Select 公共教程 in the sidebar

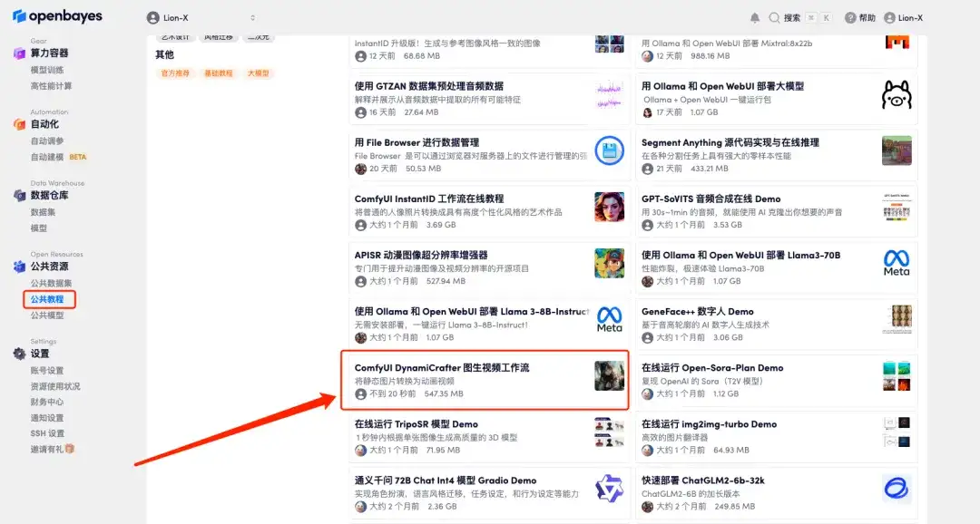tap(47, 299)
